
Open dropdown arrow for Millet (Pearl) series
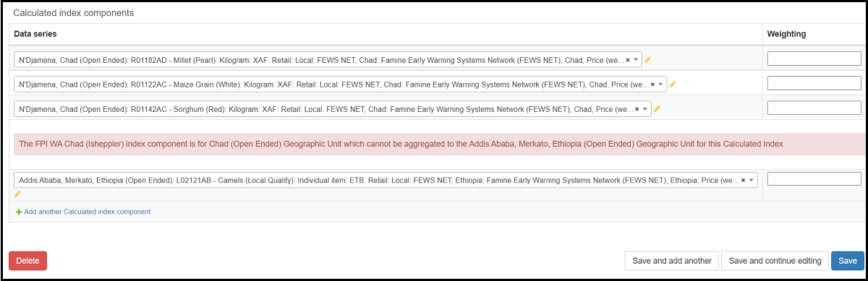[x=636, y=60]
